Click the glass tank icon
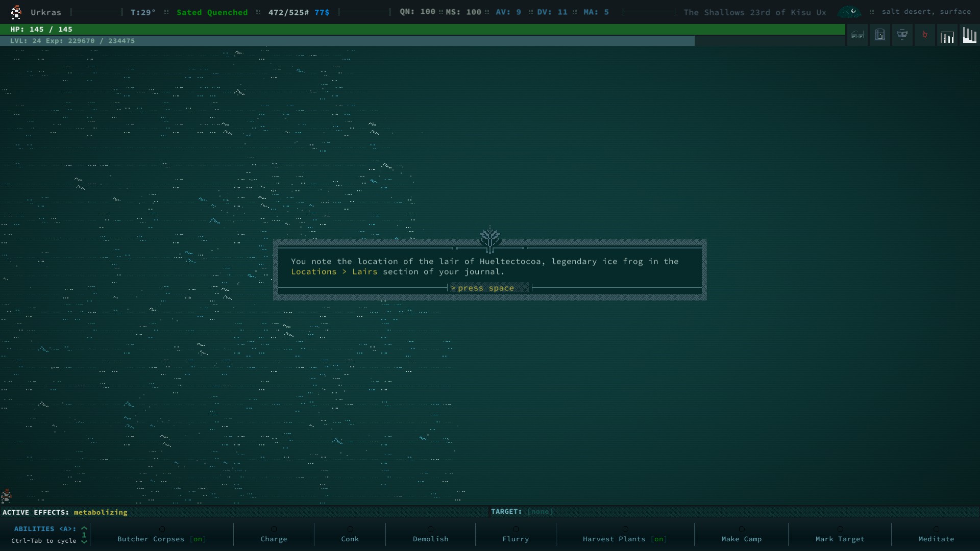The height and width of the screenshot is (551, 980). tap(880, 35)
